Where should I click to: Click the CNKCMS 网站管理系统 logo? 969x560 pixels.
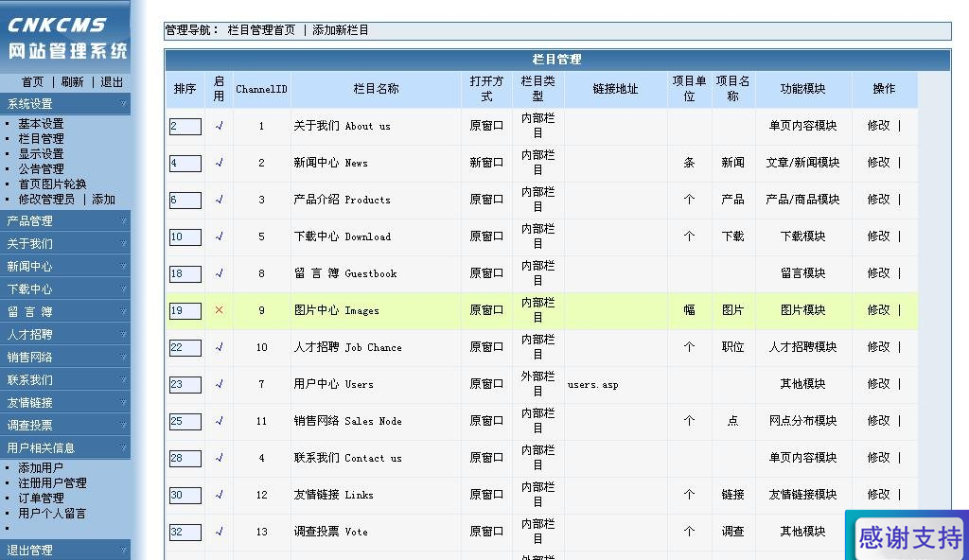point(67,37)
